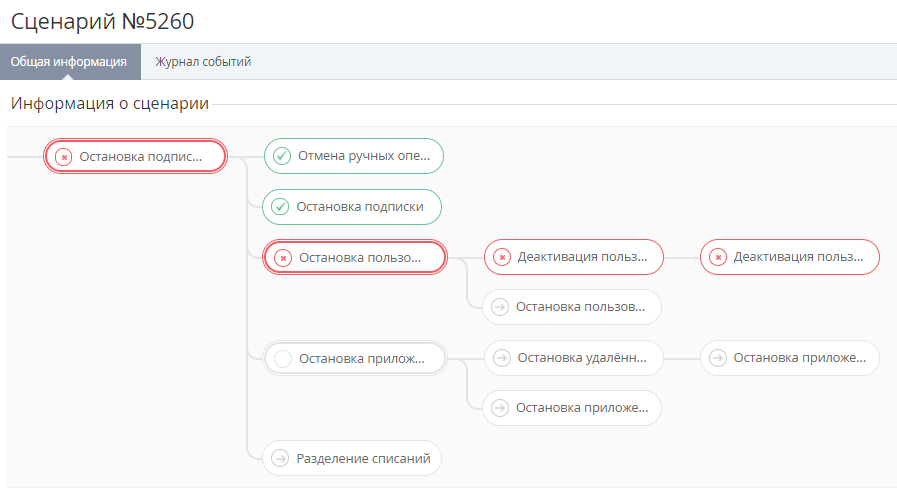The image size is (897, 494).
Task: Click green checkmark icon of Отмена ручных опе
Action: [282, 156]
